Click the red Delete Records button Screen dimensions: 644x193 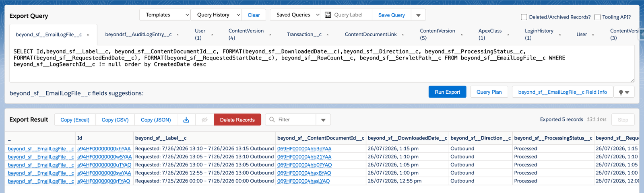[237, 120]
